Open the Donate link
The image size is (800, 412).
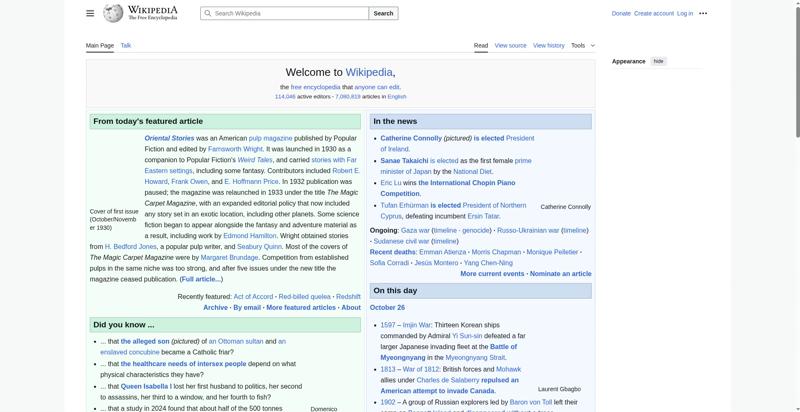click(x=621, y=13)
